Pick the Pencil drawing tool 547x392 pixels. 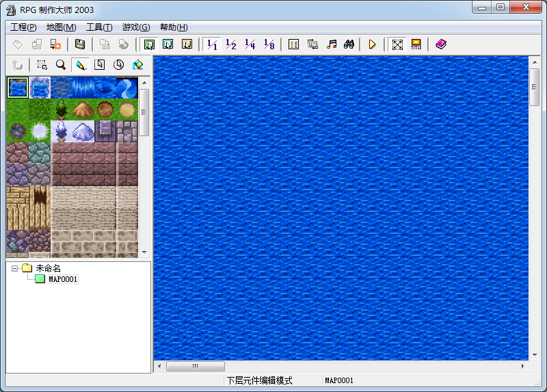tap(81, 65)
